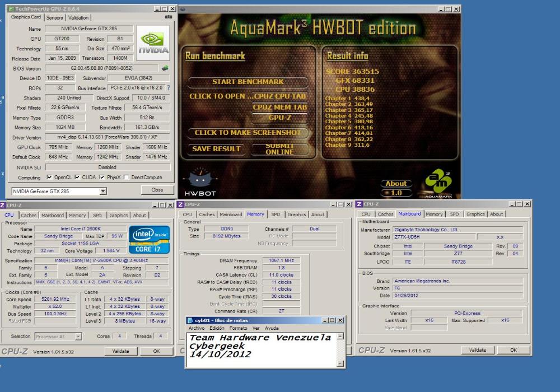The height and width of the screenshot is (392, 560).
Task: Click the SCORE 363515 result text
Action: tap(352, 72)
